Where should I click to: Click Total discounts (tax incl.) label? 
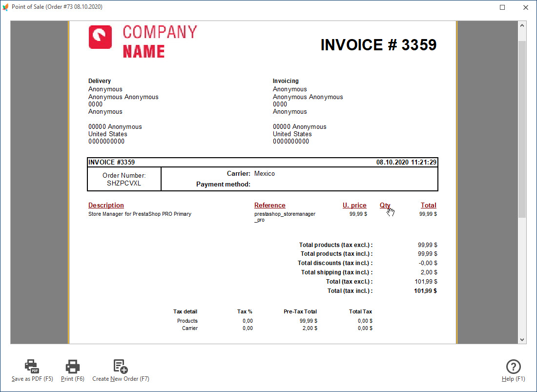pyautogui.click(x=335, y=263)
